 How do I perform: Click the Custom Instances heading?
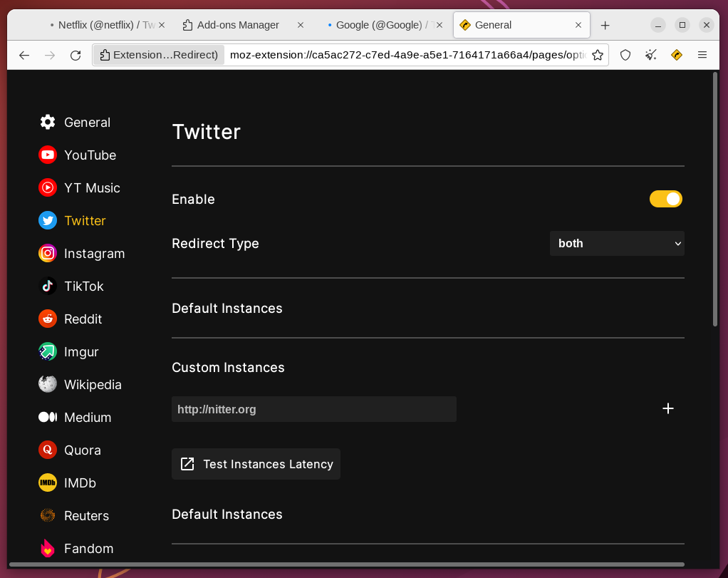(x=228, y=367)
